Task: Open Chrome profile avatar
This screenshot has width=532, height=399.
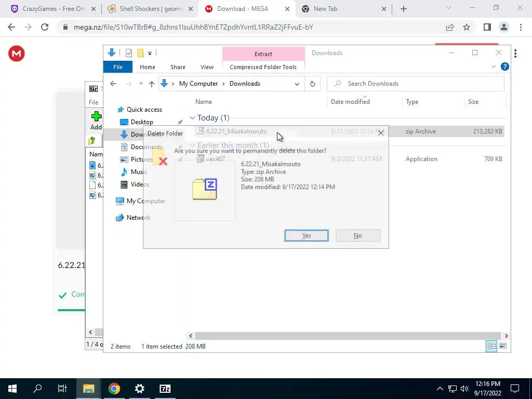Action: point(504,27)
